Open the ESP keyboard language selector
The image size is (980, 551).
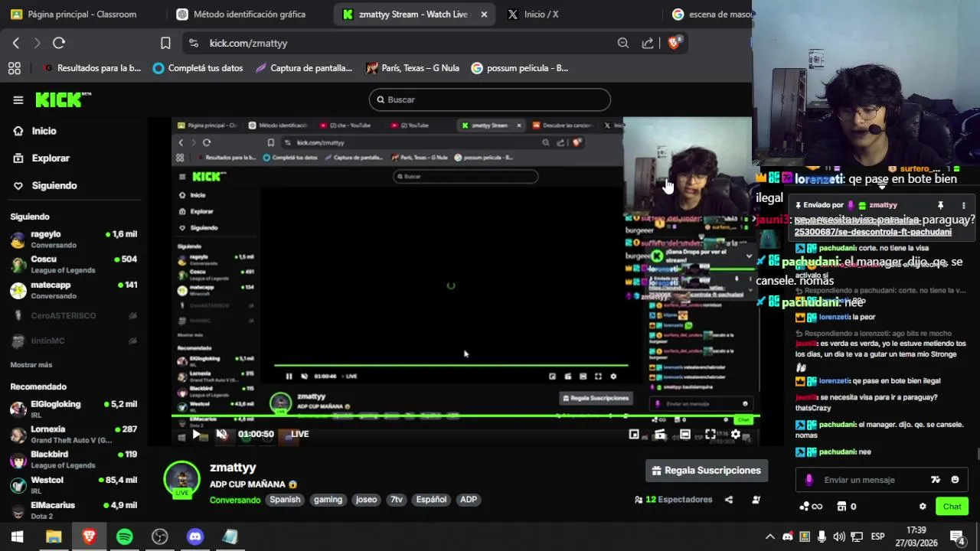(877, 536)
